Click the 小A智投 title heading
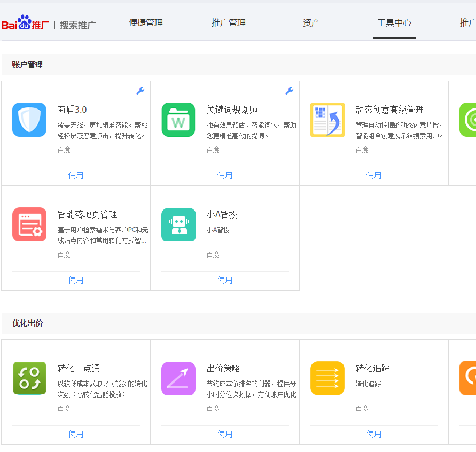The width and height of the screenshot is (476, 452). click(222, 214)
